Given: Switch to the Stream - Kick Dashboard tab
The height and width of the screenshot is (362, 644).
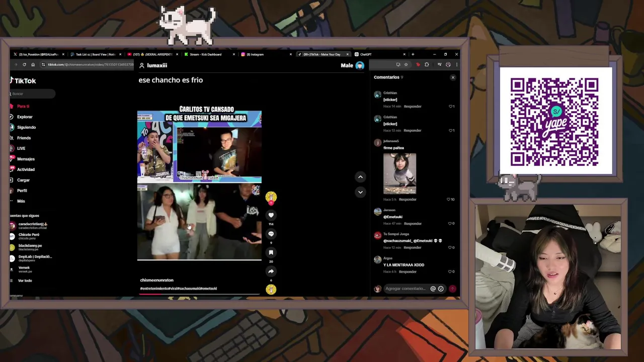Looking at the screenshot, I should [x=209, y=54].
